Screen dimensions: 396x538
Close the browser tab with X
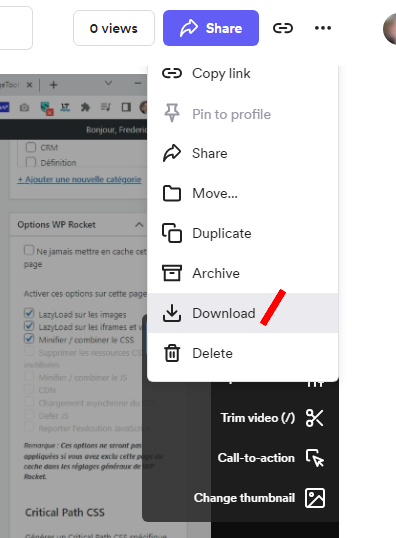click(x=30, y=85)
